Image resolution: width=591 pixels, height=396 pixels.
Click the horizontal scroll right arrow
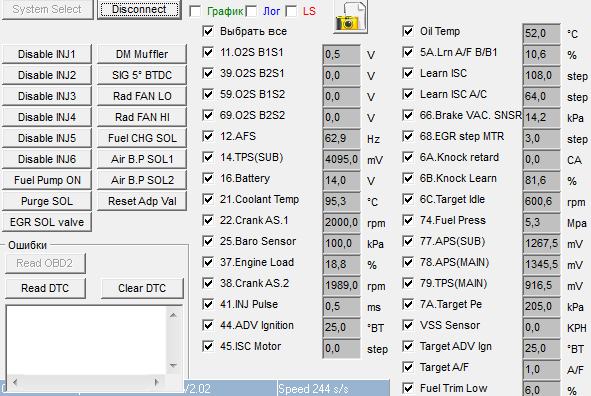(157, 382)
